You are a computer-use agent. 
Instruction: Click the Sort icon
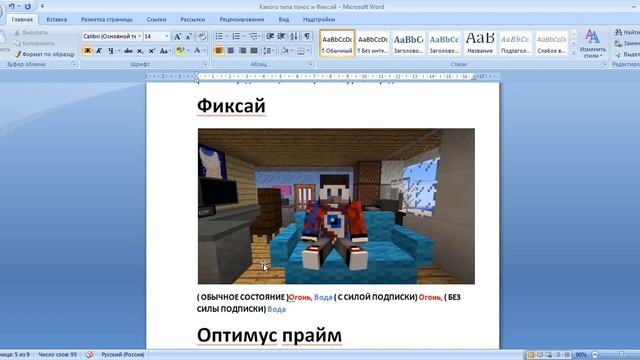(294, 36)
